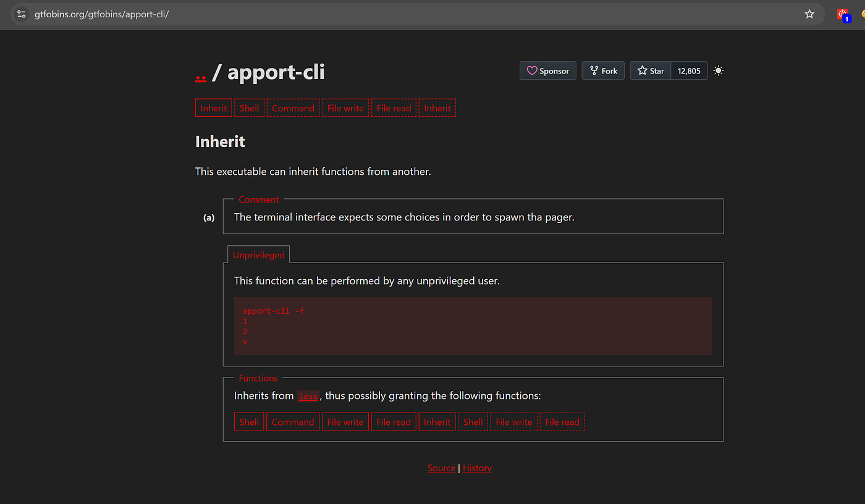Select the solid Inherit tag at top

click(x=214, y=108)
